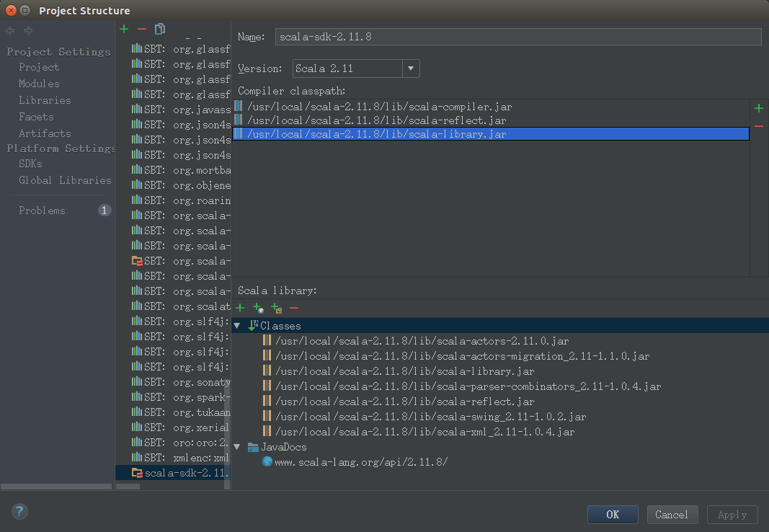Click library icon of SBT: org.mortba entry
The image size is (769, 532).
[137, 169]
